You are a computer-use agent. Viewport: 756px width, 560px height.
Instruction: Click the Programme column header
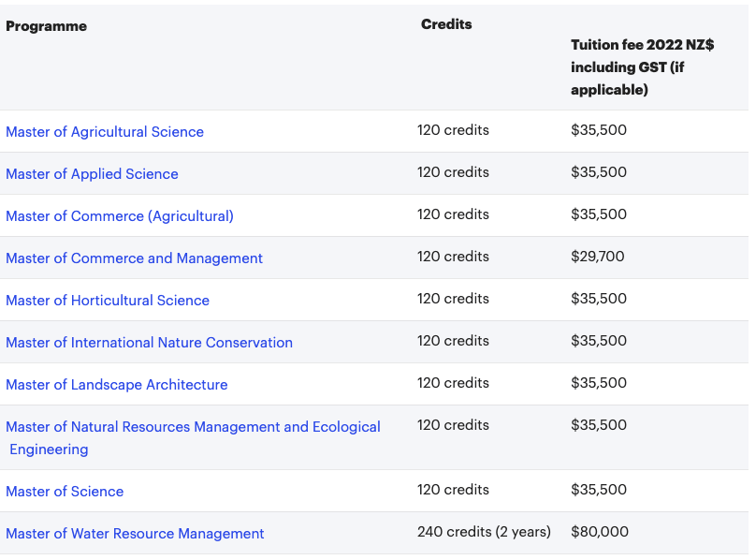[47, 26]
